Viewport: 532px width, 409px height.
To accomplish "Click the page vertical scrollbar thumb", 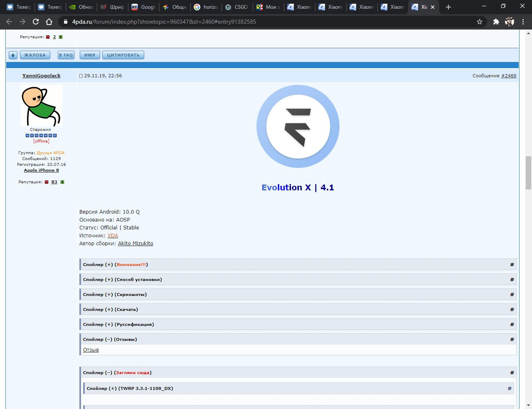I will pyautogui.click(x=528, y=172).
